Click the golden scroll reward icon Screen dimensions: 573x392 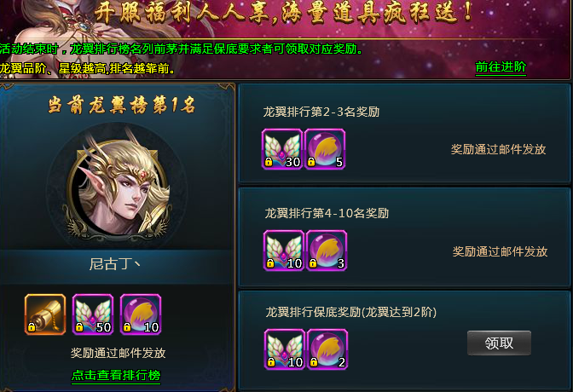(45, 314)
